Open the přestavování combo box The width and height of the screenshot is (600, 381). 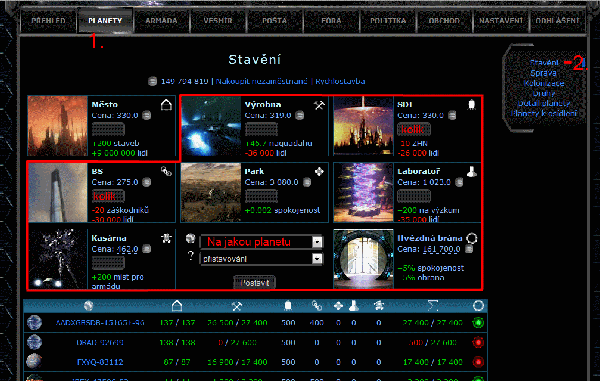(x=261, y=259)
